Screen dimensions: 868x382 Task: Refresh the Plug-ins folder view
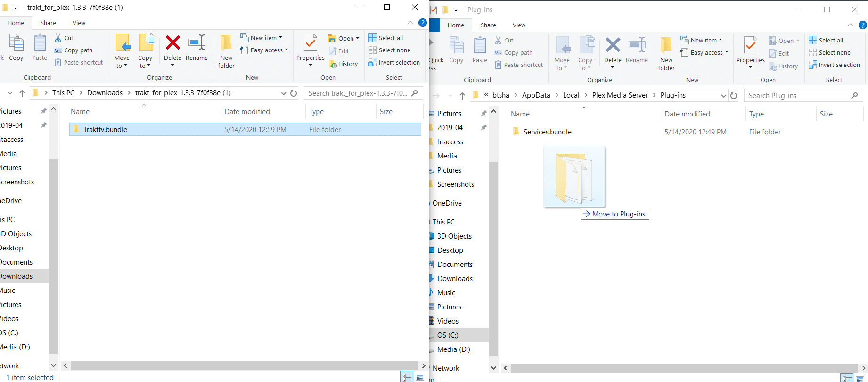coord(734,95)
